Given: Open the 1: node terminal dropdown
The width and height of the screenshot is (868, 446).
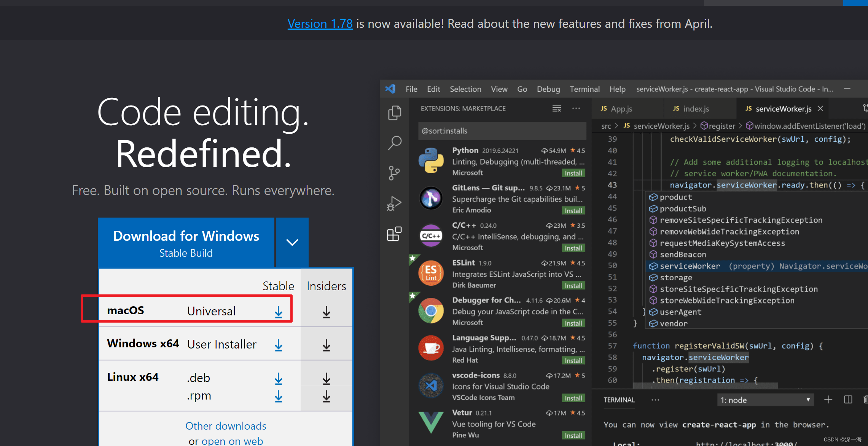Looking at the screenshot, I should pyautogui.click(x=765, y=400).
